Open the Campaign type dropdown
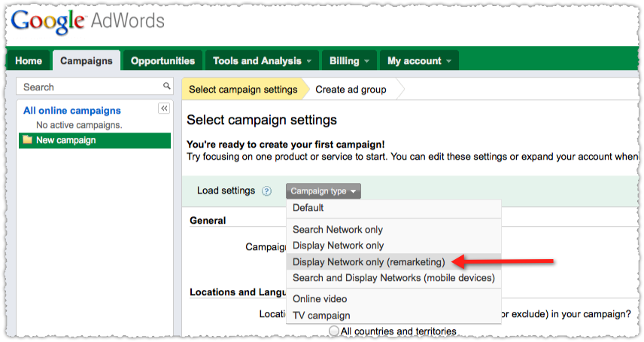The width and height of the screenshot is (644, 342). (x=324, y=191)
